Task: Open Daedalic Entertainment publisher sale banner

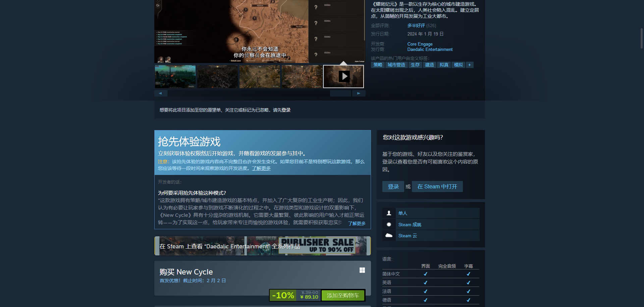Action: (x=263, y=246)
